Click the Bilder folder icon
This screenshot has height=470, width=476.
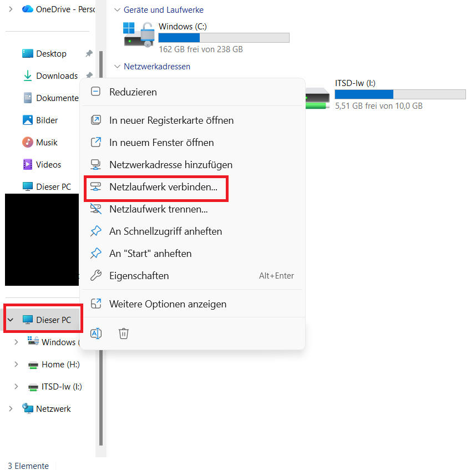(28, 120)
